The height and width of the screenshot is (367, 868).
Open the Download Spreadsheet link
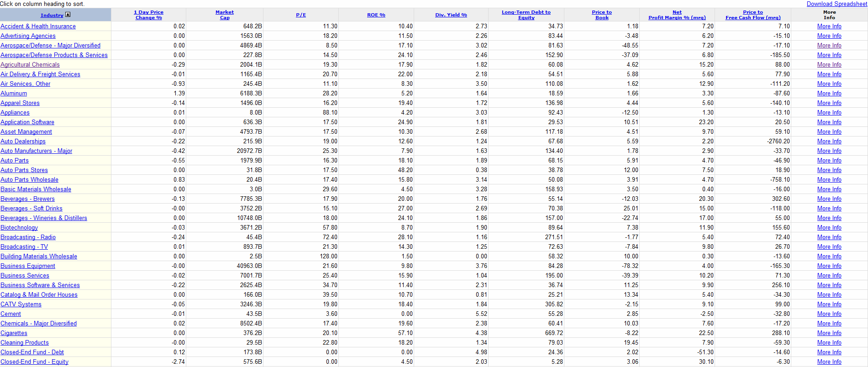[x=836, y=4]
